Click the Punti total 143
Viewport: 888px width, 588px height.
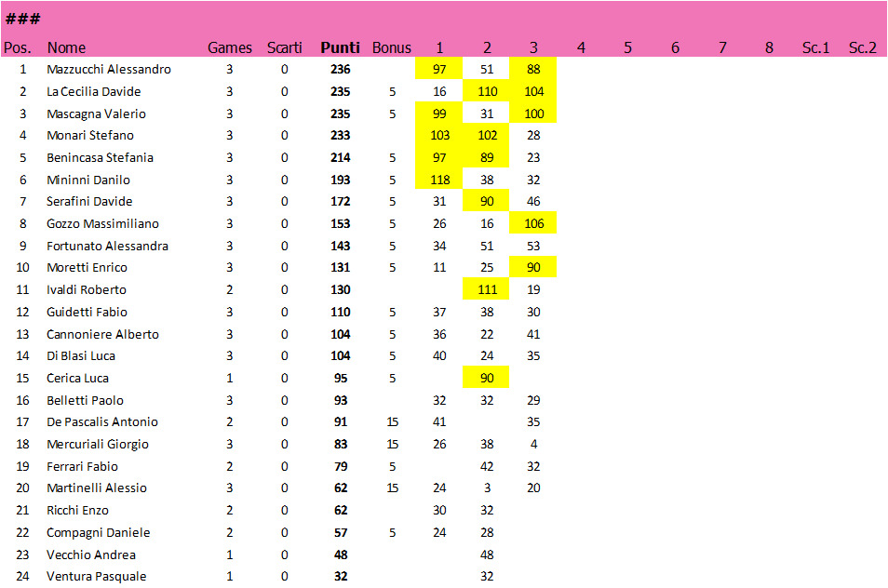pyautogui.click(x=341, y=247)
